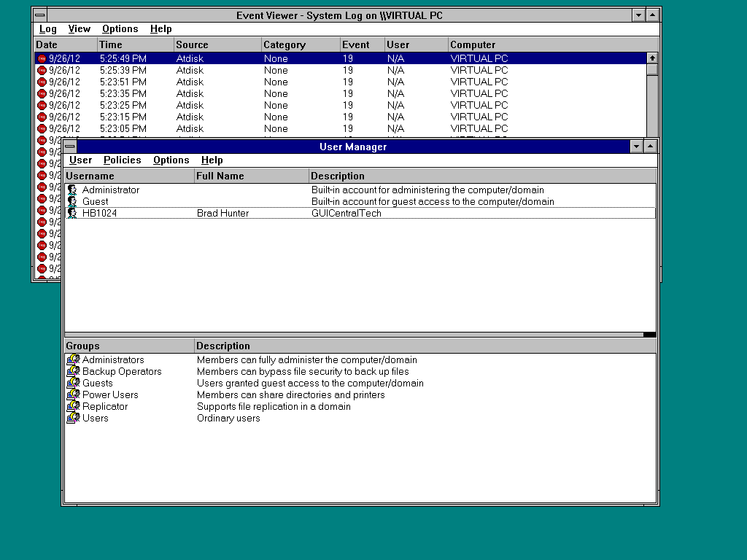
Task: Maximize the Event Viewer window
Action: point(653,15)
